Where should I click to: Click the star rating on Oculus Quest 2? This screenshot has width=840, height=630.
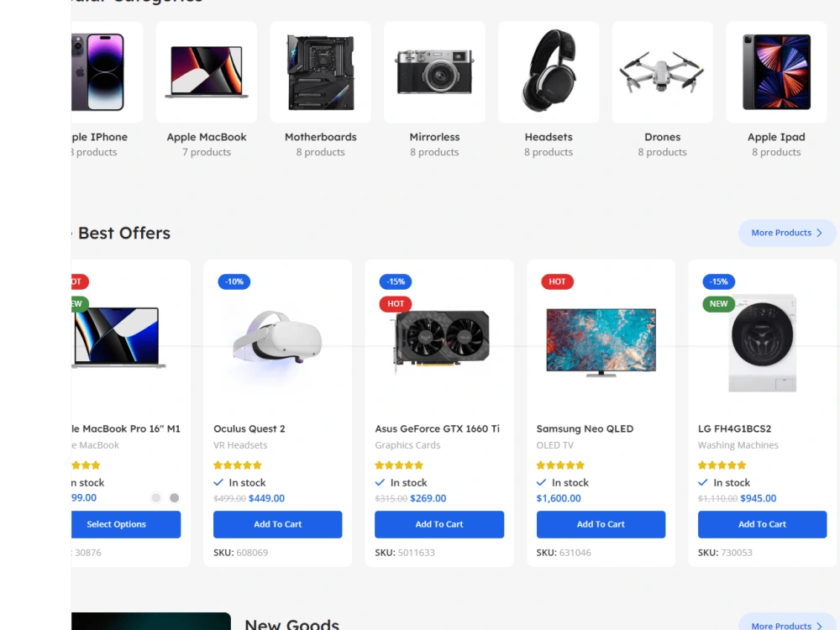[238, 465]
